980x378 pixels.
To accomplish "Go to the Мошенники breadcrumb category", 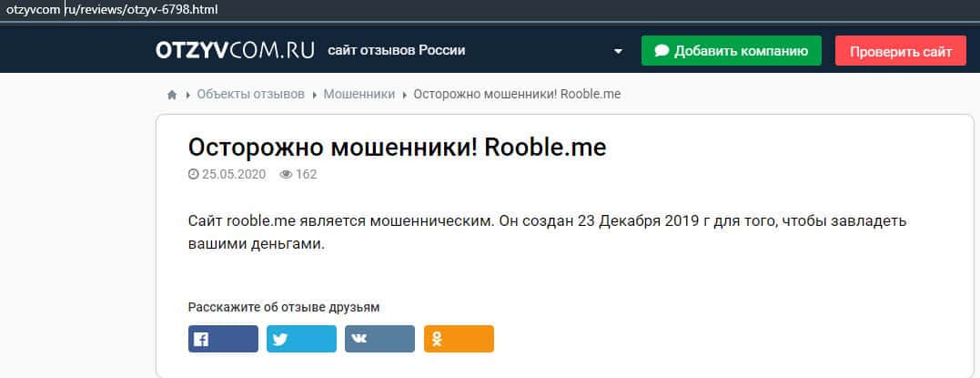I will [359, 95].
